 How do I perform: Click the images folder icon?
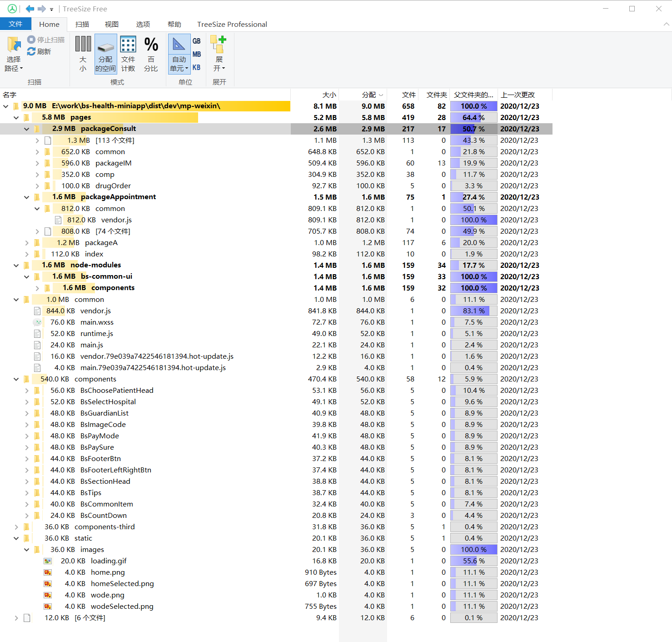point(37,550)
